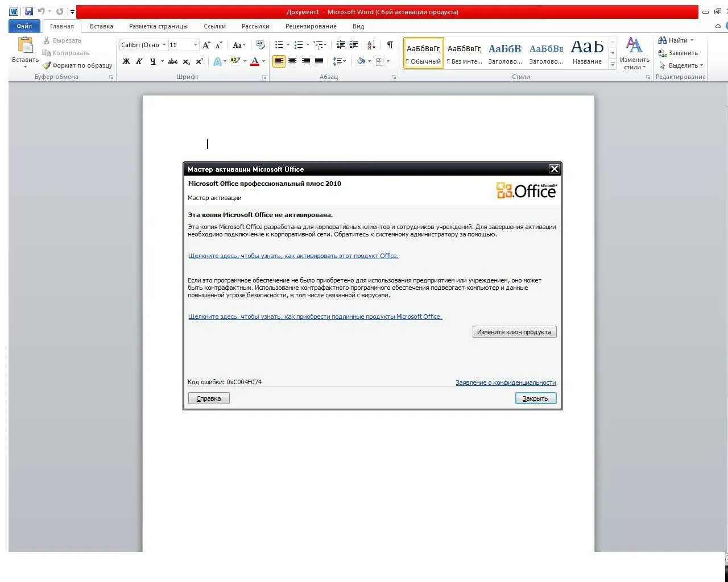Open Абзац dialog launcher corner icon

point(394,77)
